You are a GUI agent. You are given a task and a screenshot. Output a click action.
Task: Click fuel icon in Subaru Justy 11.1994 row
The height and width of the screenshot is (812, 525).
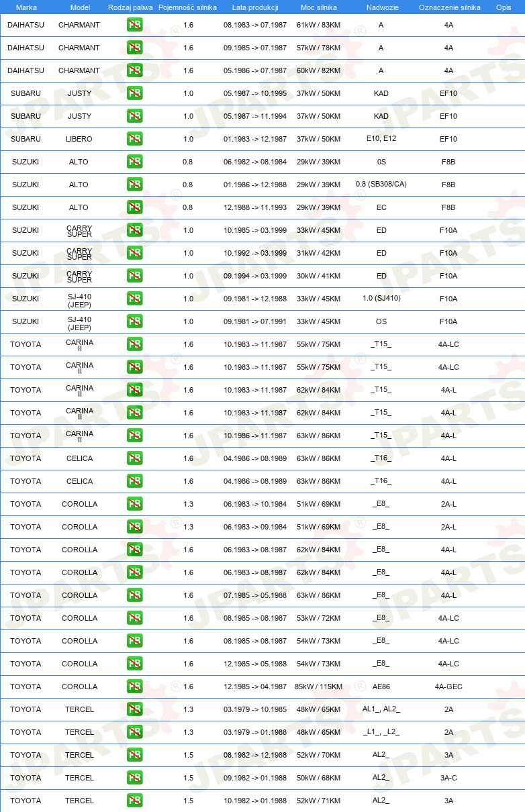tap(134, 116)
